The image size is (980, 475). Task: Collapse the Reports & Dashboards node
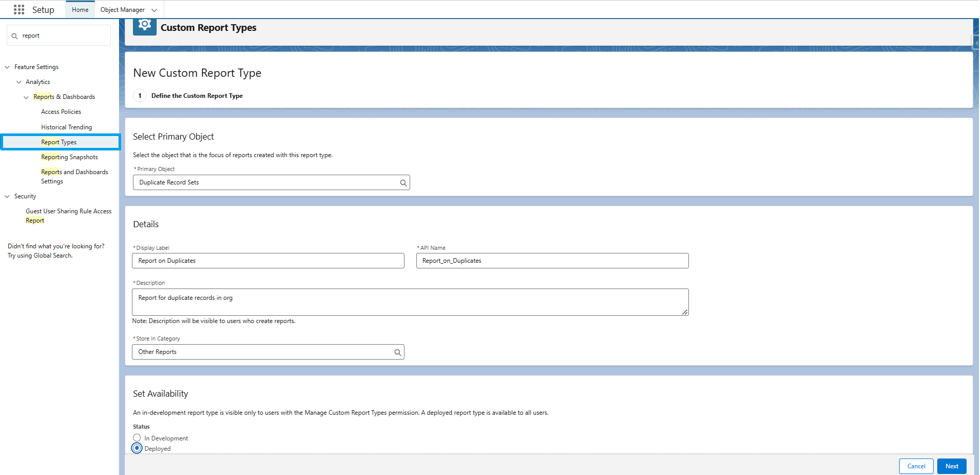click(26, 97)
